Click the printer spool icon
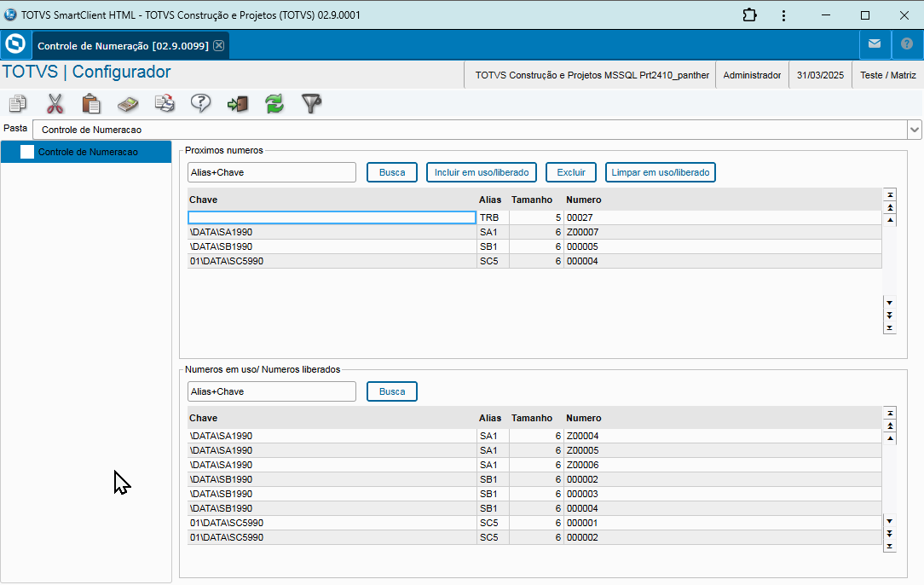The width and height of the screenshot is (924, 585). (165, 104)
